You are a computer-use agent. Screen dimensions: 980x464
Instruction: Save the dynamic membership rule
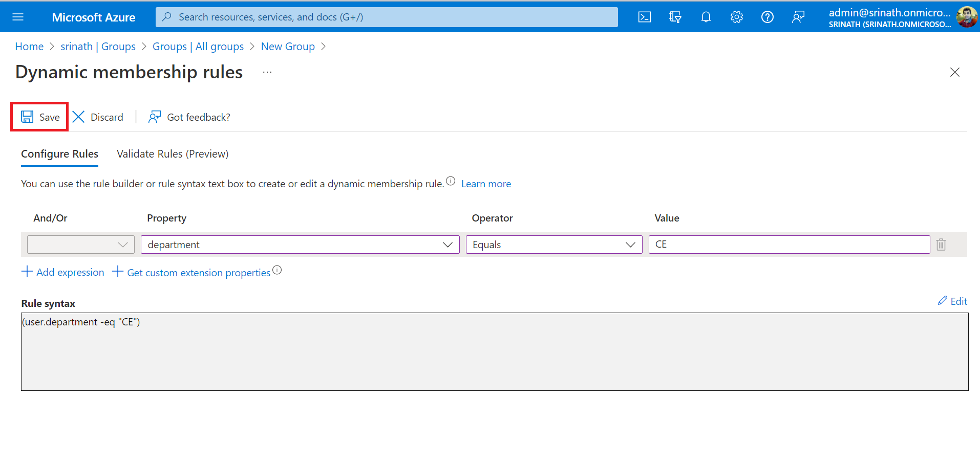pyautogui.click(x=40, y=117)
